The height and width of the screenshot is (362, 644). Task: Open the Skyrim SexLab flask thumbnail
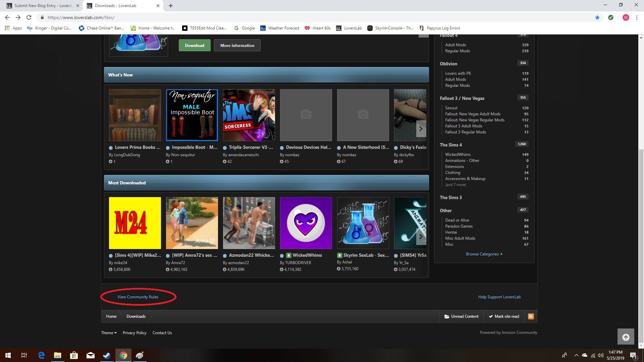point(363,223)
